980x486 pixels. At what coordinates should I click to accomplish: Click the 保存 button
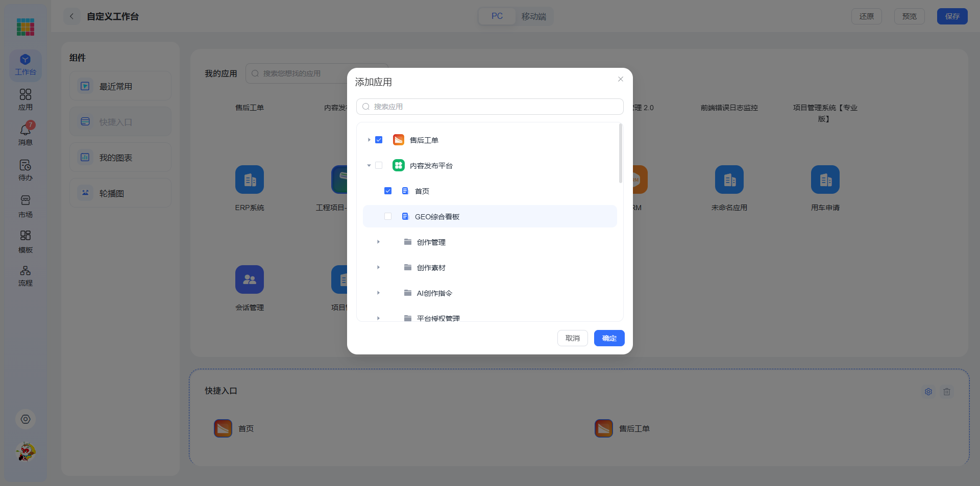(x=952, y=16)
